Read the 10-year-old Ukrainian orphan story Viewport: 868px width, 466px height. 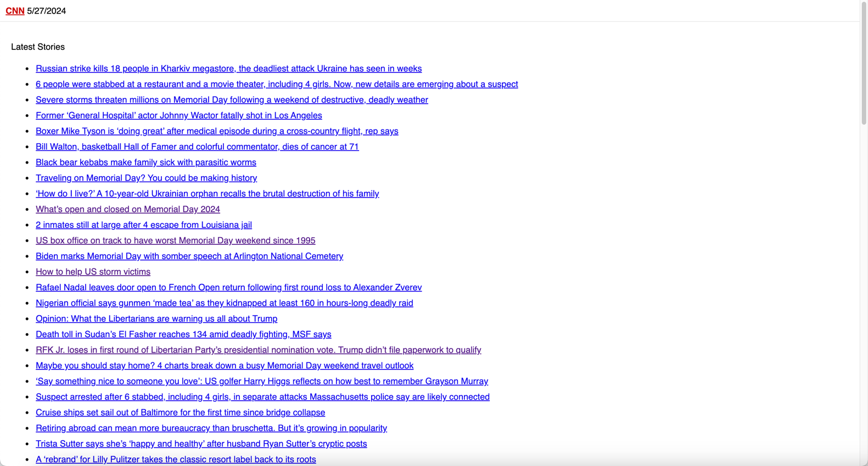tap(208, 194)
